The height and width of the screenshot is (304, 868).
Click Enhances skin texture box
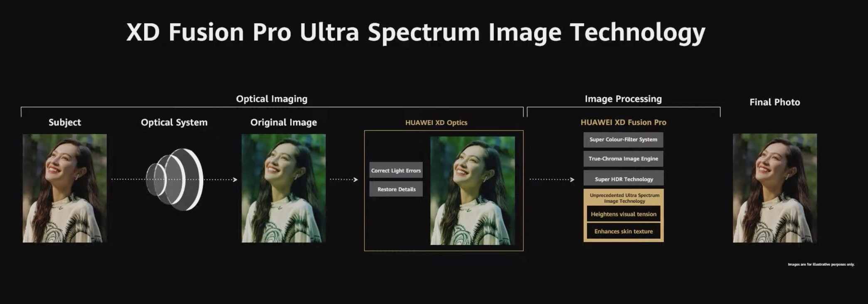624,231
